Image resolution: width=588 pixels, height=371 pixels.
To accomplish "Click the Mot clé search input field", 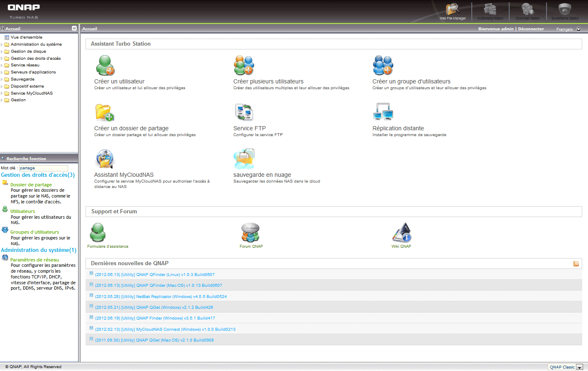I will (44, 168).
